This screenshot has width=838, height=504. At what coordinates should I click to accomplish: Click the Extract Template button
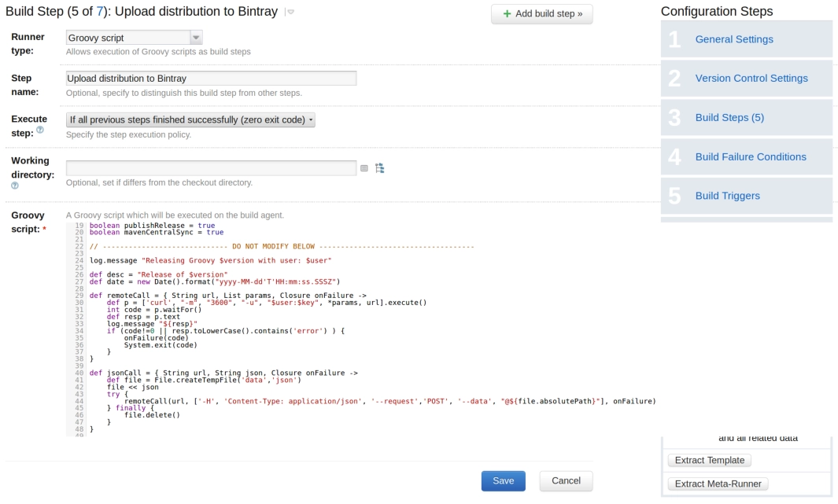tap(709, 460)
